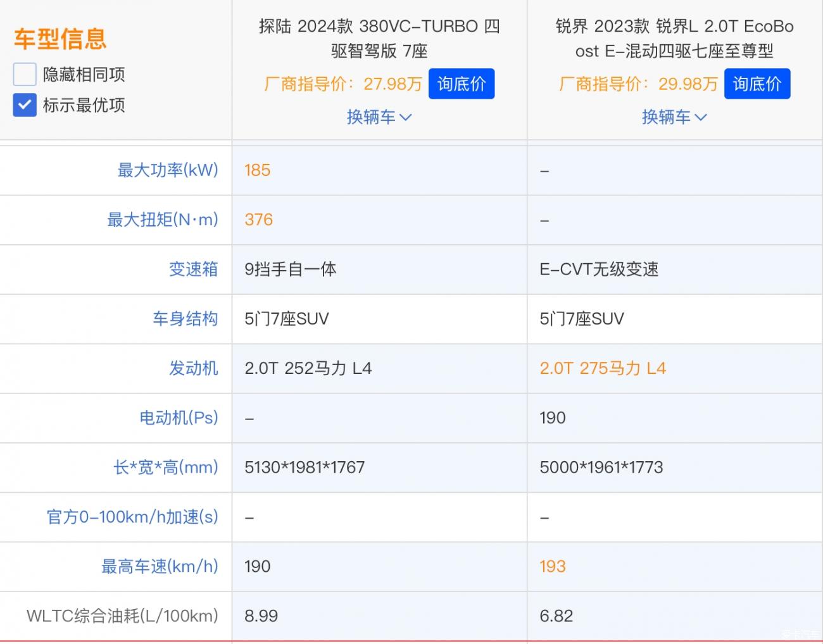
Task: Select the 185 max power value
Action: (x=258, y=170)
